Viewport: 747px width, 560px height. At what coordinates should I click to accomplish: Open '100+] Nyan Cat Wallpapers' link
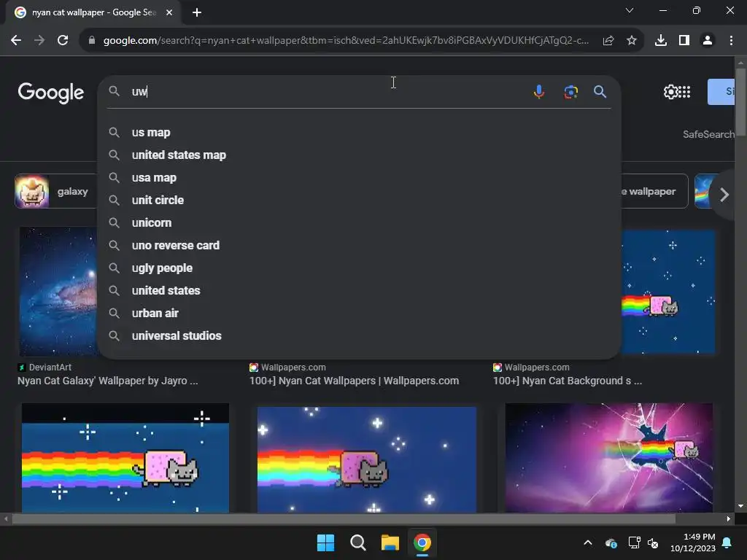point(354,381)
